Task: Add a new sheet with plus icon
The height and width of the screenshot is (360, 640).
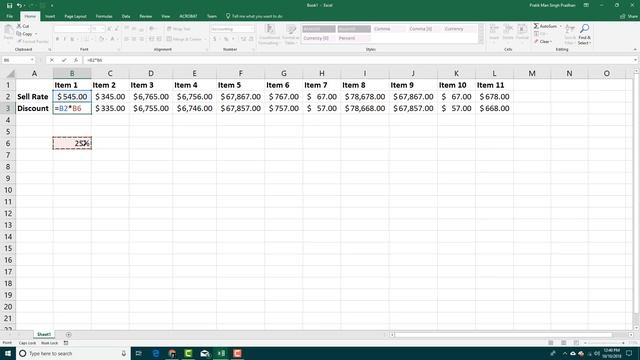Action: point(68,335)
